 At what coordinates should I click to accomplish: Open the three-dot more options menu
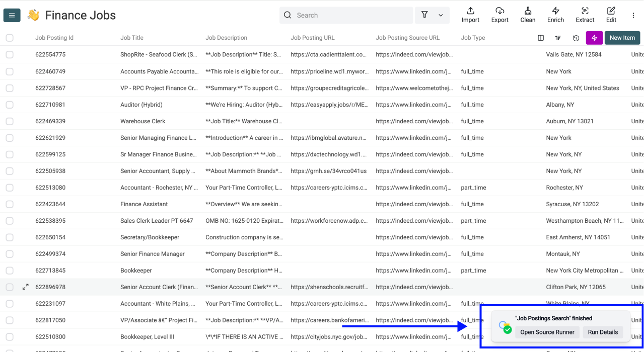coord(633,16)
